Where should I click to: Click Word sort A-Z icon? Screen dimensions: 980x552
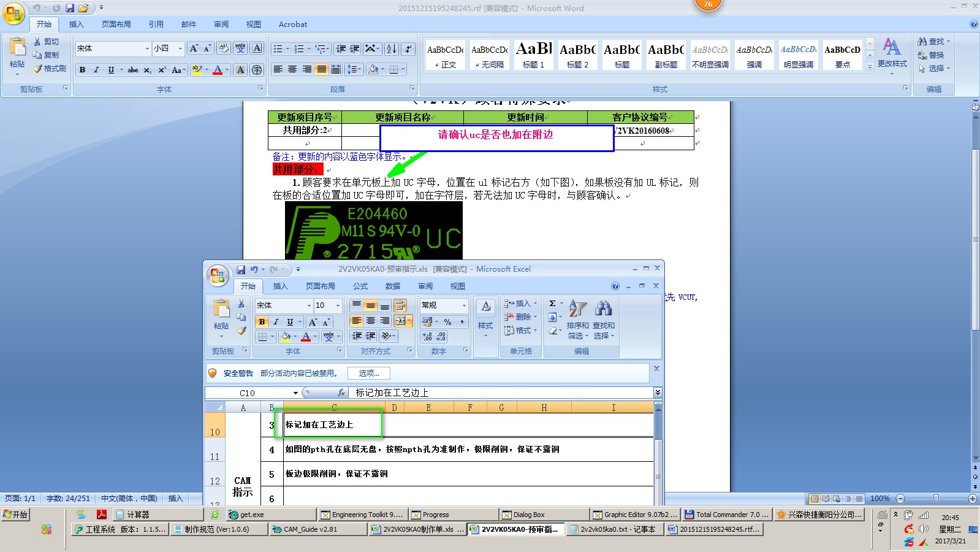pos(392,48)
